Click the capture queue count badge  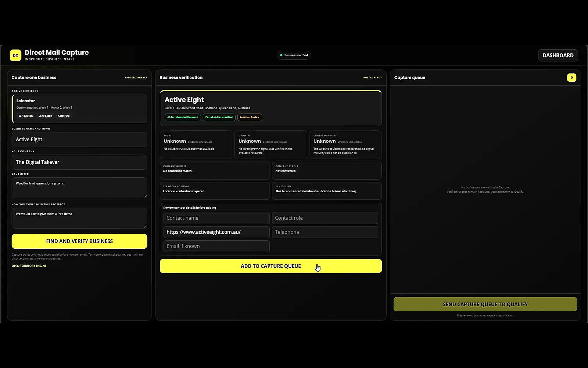(x=571, y=78)
